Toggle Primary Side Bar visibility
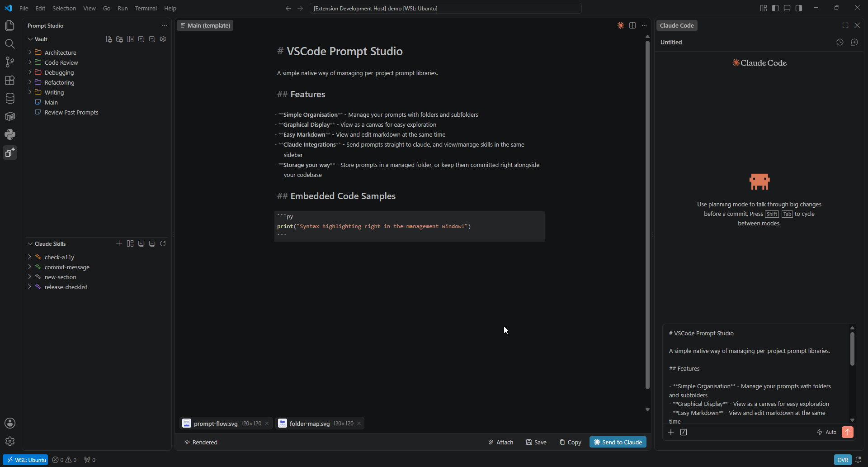Screen dimensions: 868x467 775,8
